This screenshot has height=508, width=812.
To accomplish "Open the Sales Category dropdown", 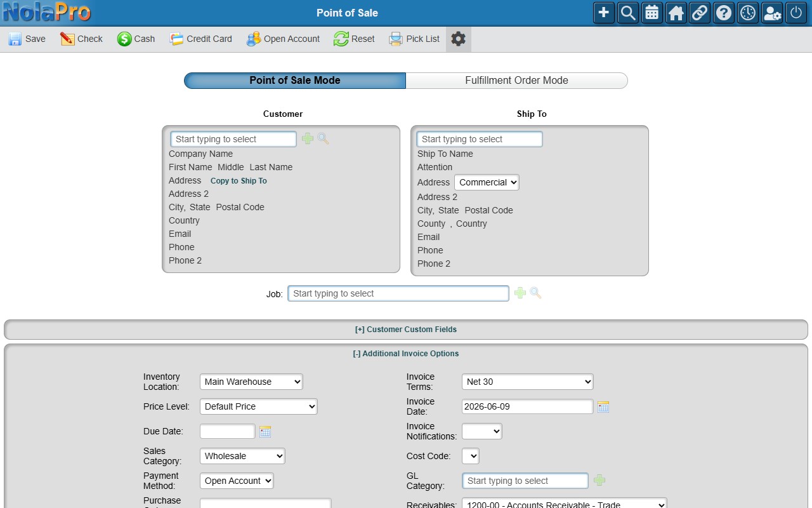I will click(242, 456).
